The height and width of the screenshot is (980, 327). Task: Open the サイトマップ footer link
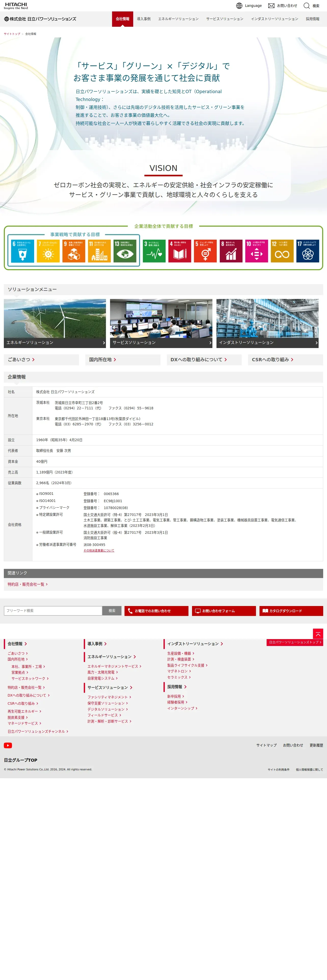click(x=266, y=745)
